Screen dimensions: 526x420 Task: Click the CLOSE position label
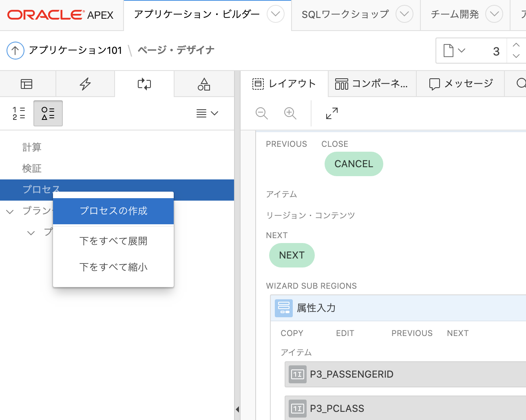click(335, 144)
